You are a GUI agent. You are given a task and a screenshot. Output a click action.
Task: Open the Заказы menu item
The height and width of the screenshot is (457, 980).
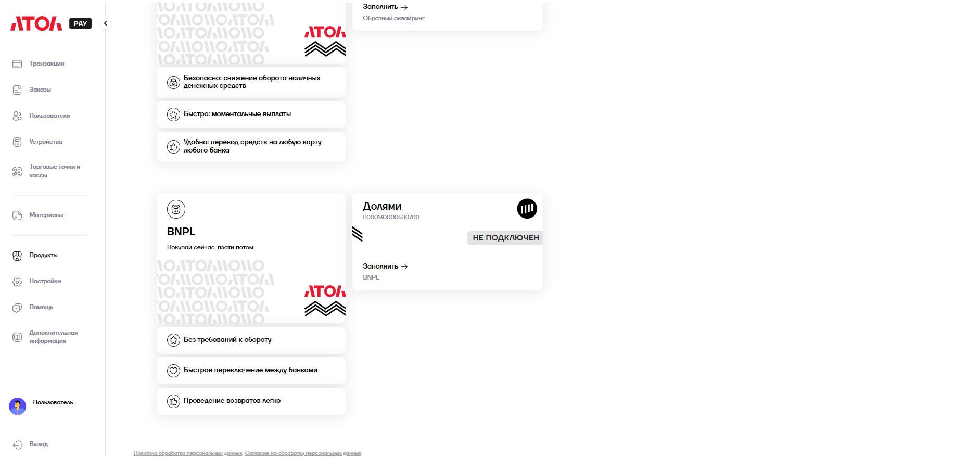[x=40, y=90]
